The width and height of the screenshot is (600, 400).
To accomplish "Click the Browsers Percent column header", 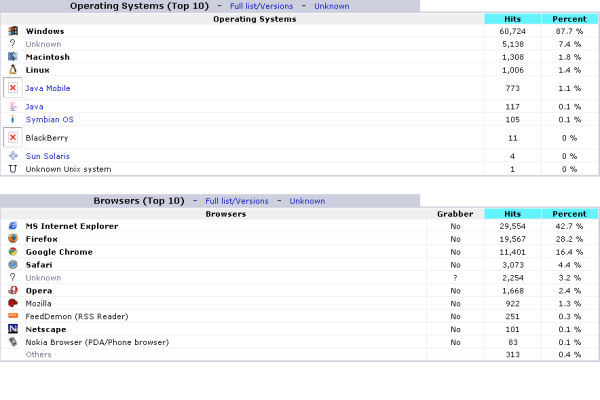I will tap(569, 214).
